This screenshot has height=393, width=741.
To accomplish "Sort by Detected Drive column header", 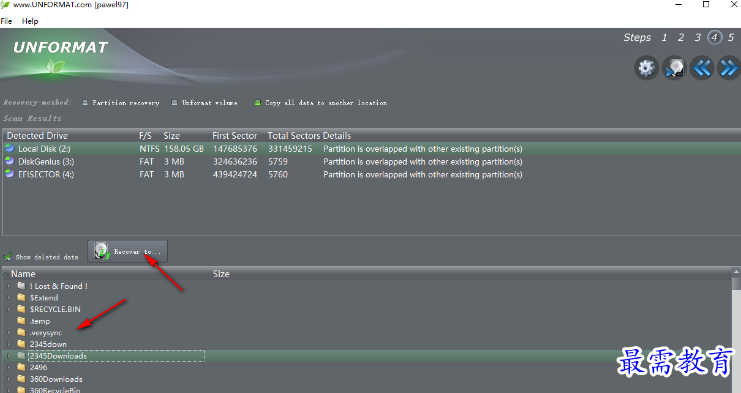I will coord(37,136).
